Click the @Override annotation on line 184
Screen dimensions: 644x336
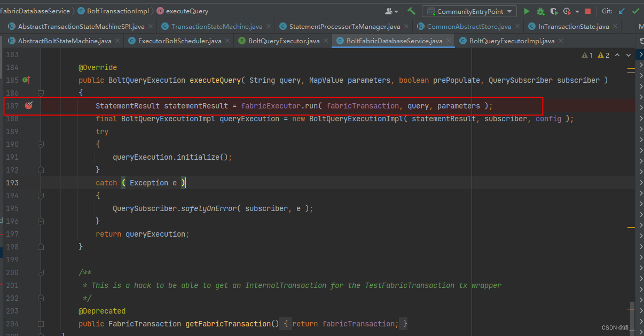[x=98, y=67]
